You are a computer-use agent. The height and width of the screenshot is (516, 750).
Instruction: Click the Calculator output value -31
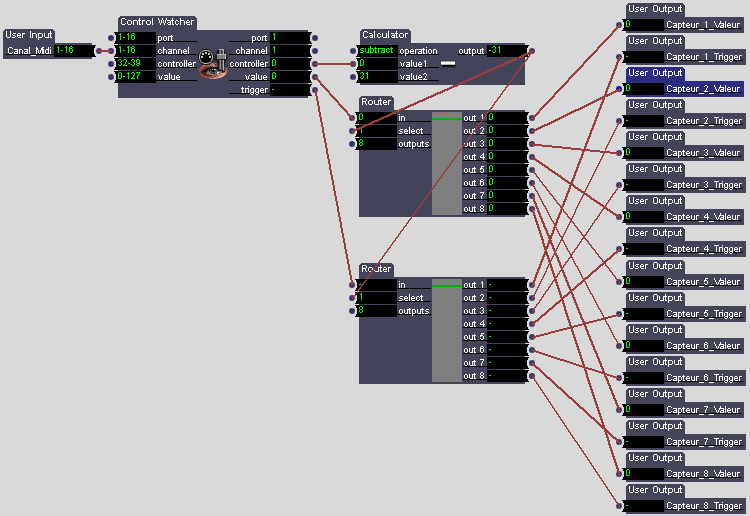coord(505,50)
